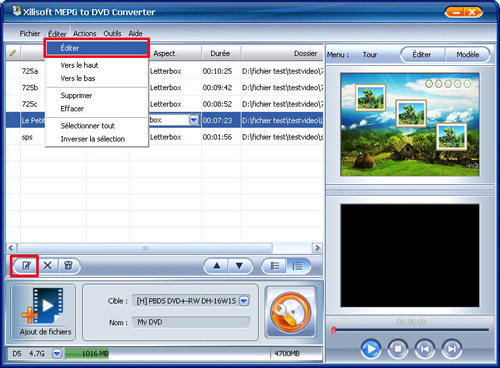
Task: Click the Aspect column header
Action: pos(165,53)
